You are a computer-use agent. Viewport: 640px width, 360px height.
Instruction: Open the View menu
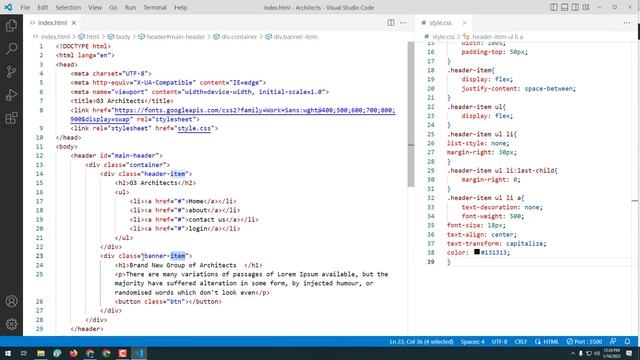95,7
